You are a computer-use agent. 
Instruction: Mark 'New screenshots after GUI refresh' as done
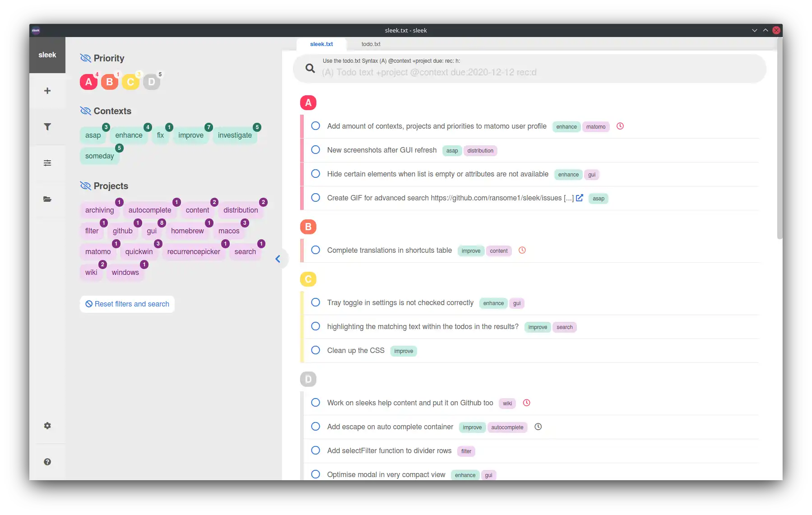click(x=316, y=150)
